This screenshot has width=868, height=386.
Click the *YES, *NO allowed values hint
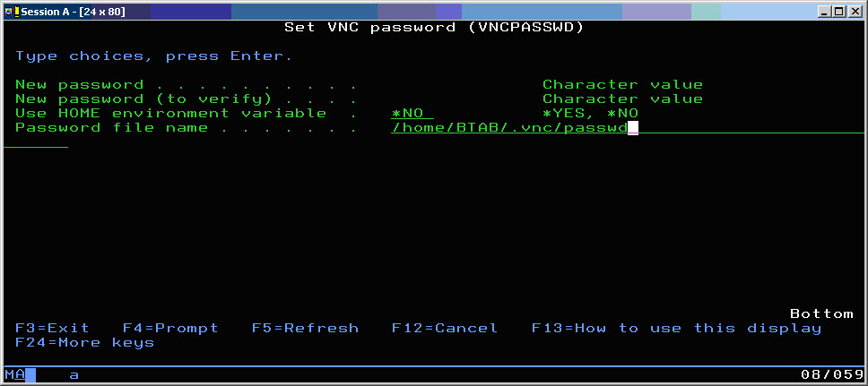point(590,114)
